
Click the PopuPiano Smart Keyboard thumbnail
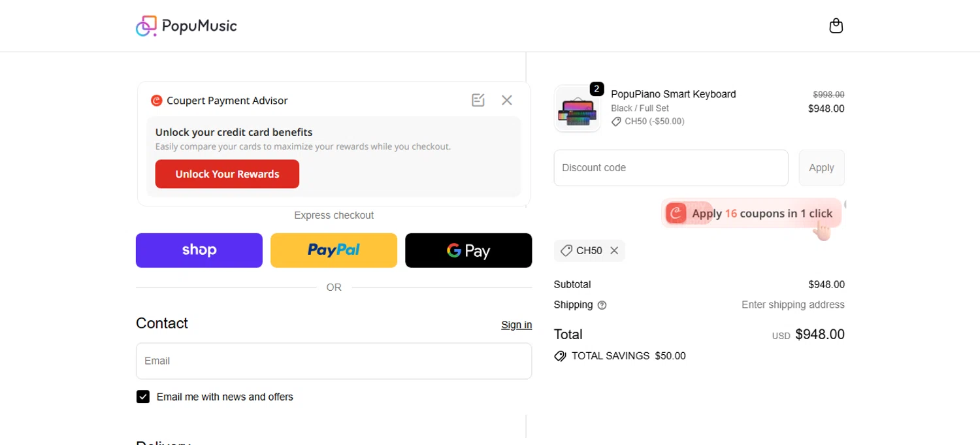577,109
